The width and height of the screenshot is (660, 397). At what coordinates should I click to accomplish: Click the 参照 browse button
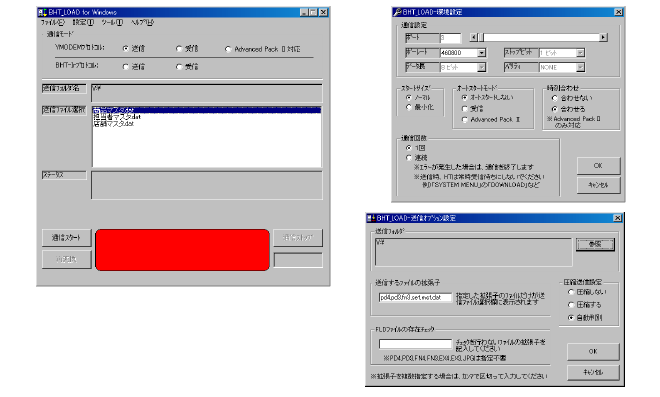point(595,244)
